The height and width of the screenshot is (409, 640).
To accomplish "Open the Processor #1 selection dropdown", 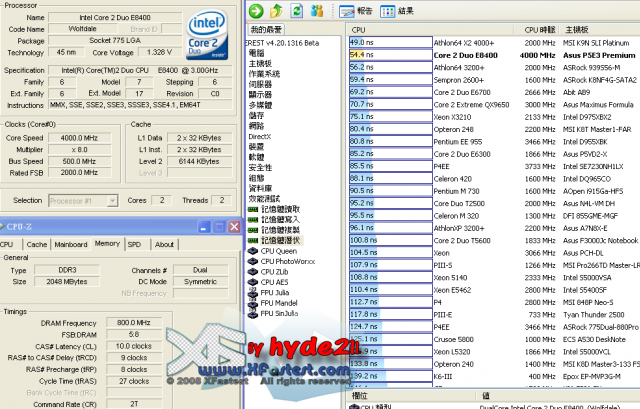I will pos(83,200).
